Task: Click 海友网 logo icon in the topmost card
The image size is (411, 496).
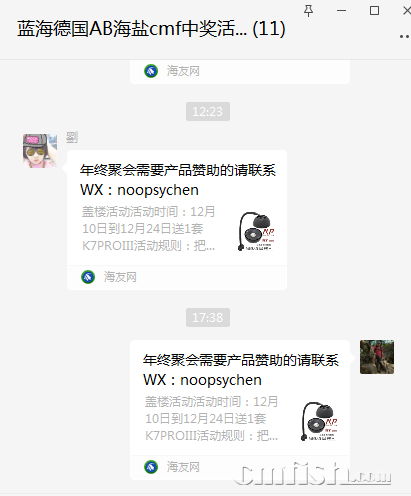Action: point(151,71)
